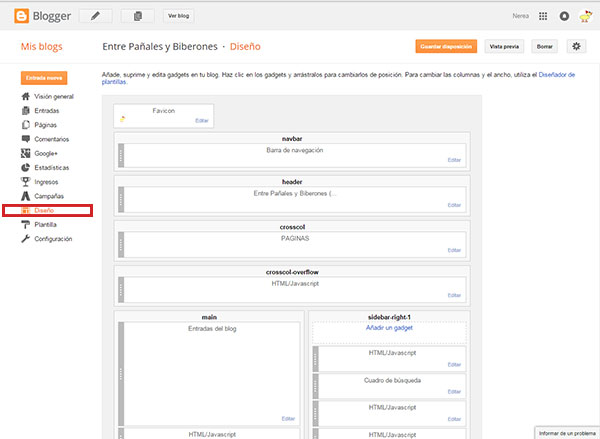Click the Ver blog button
Screen dimensions: 600x439
coord(179,16)
